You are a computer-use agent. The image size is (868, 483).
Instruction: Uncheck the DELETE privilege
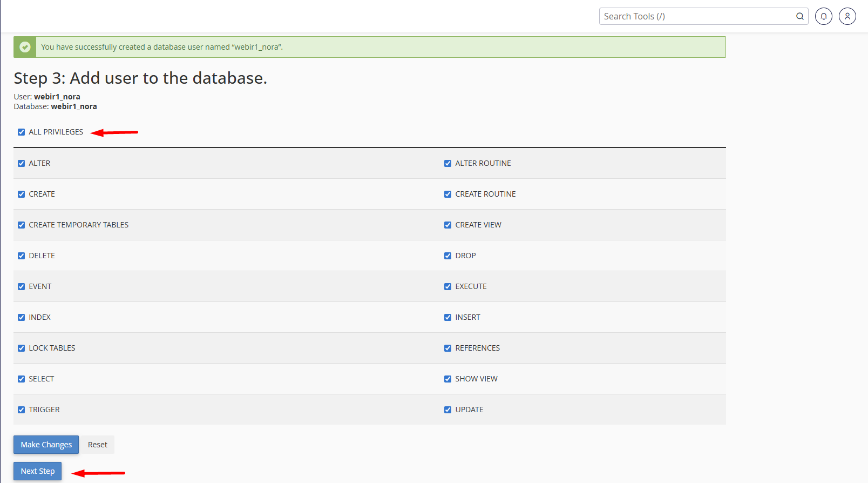22,256
